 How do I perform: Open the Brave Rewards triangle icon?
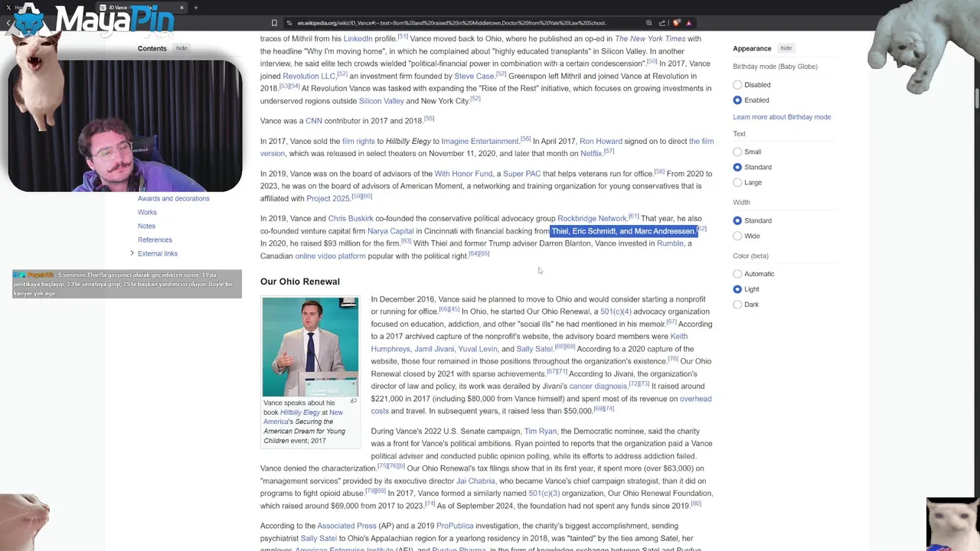tap(689, 23)
